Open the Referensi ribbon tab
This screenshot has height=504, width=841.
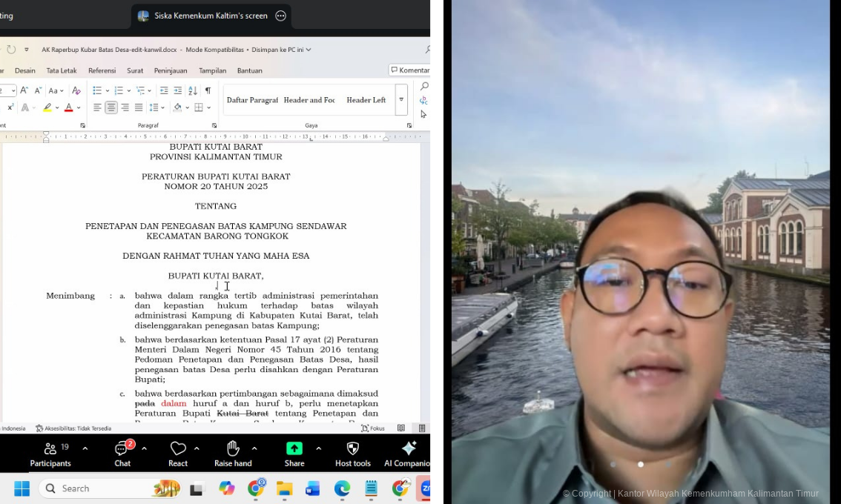coord(102,70)
